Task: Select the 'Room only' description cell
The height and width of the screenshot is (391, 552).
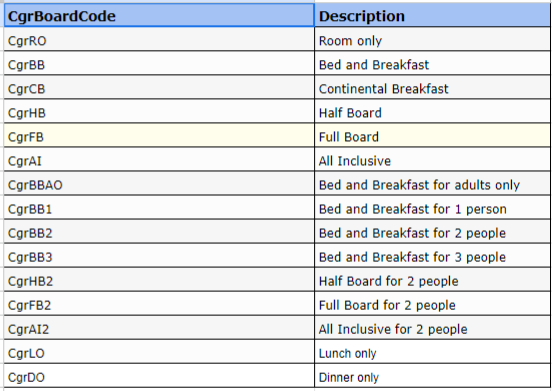Action: [432, 40]
